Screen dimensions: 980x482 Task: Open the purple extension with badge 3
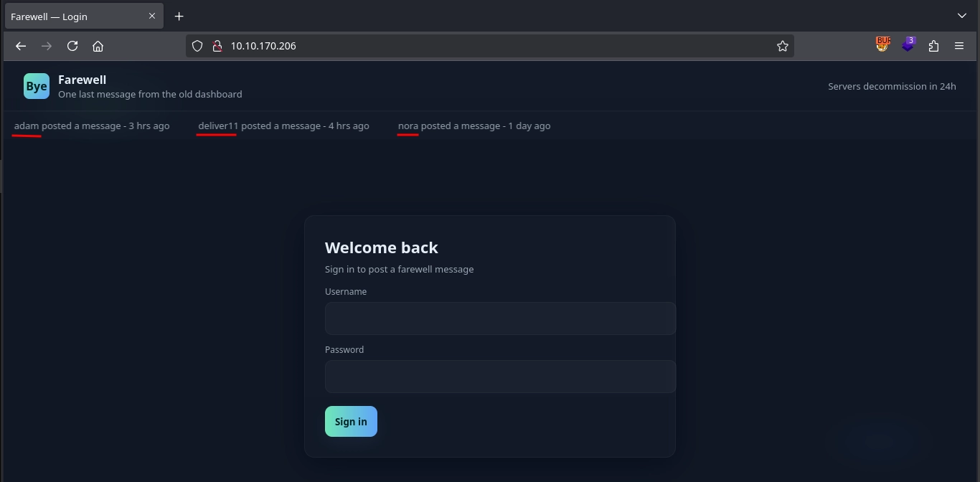(908, 45)
